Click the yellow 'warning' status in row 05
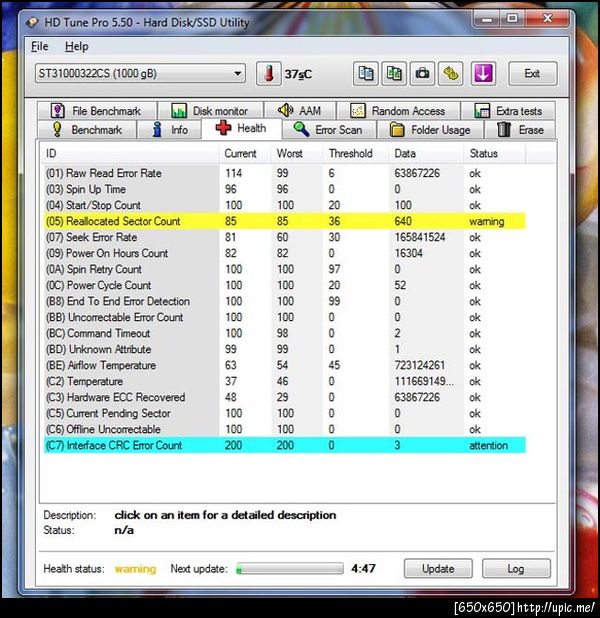This screenshot has height=618, width=600. coord(486,222)
